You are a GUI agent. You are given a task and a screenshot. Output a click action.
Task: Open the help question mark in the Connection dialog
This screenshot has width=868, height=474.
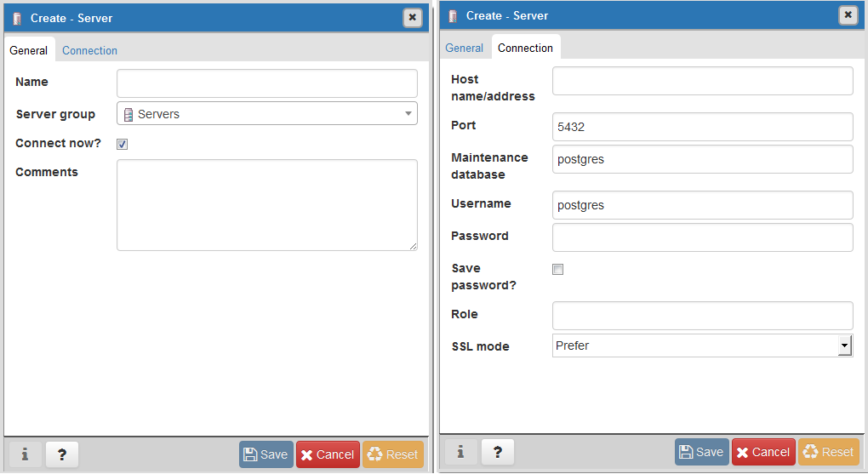(x=498, y=452)
